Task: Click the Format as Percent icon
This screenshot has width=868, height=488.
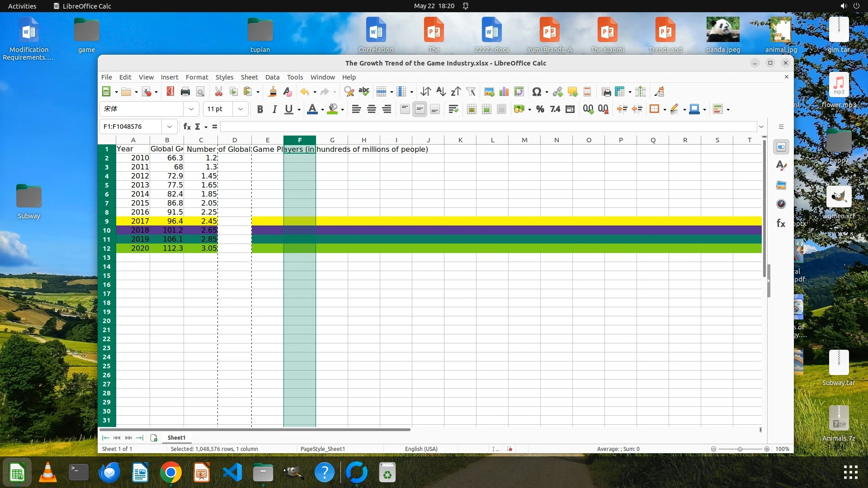Action: tap(540, 109)
